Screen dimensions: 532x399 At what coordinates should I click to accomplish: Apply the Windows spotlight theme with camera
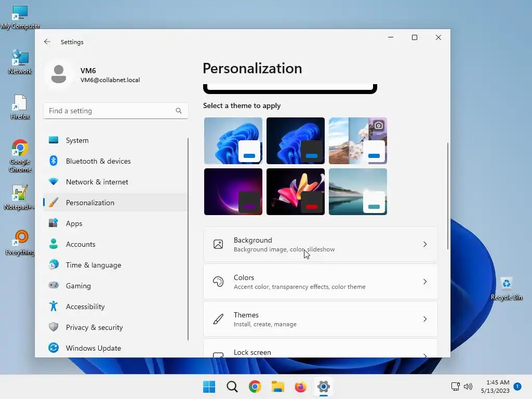(358, 140)
